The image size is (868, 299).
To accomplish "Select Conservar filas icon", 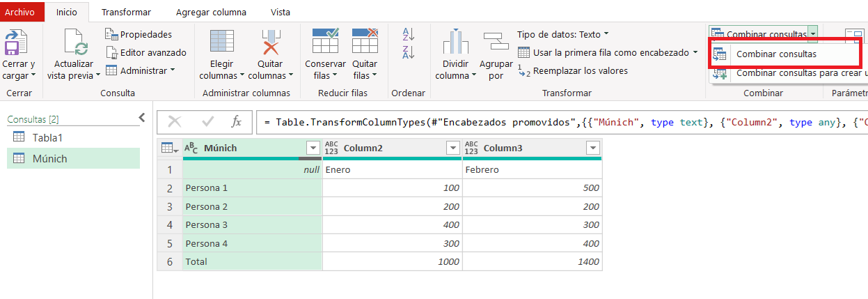I will 325,42.
